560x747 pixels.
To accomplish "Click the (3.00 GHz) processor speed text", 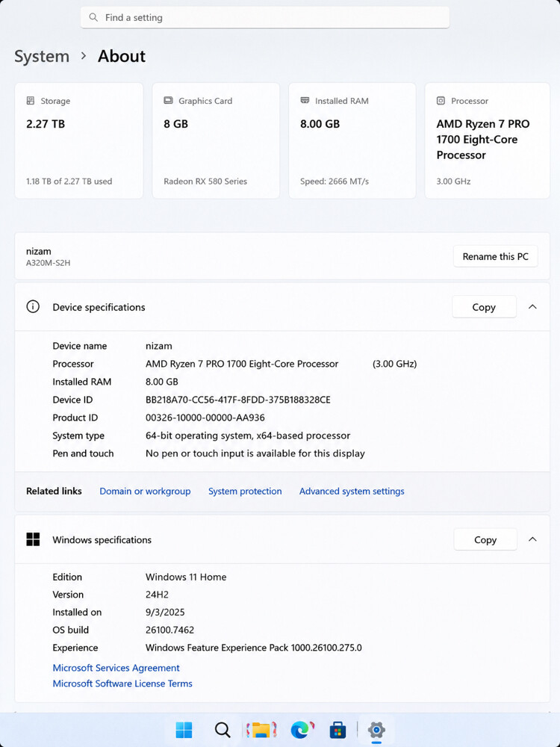I will [x=394, y=364].
